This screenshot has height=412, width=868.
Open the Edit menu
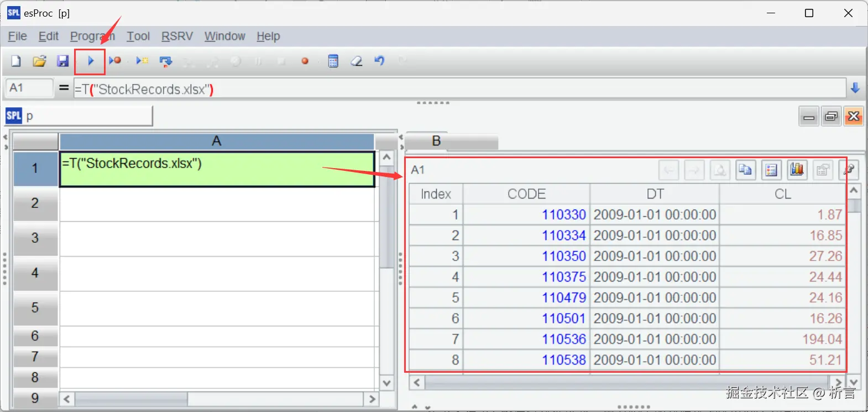pos(49,36)
